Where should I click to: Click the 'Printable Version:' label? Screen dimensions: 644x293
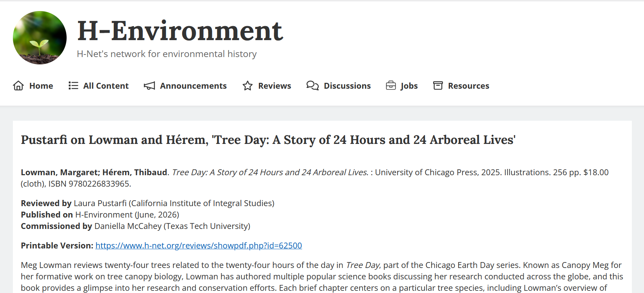click(57, 246)
